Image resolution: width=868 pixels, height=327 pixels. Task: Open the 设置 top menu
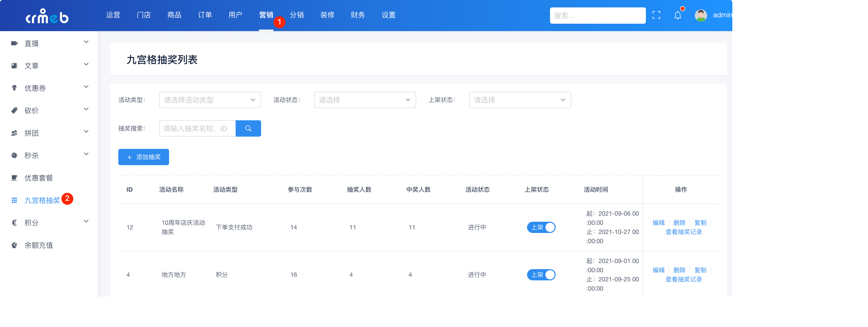click(x=389, y=15)
